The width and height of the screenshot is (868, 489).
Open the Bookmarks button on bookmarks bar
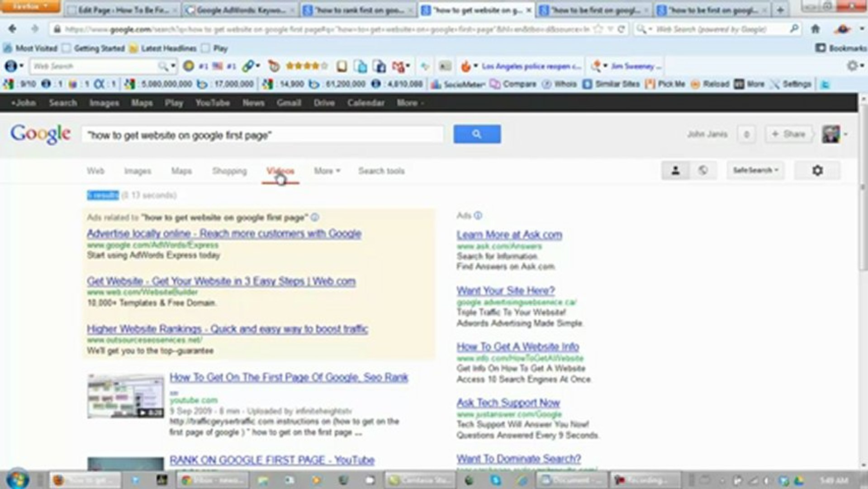point(841,48)
